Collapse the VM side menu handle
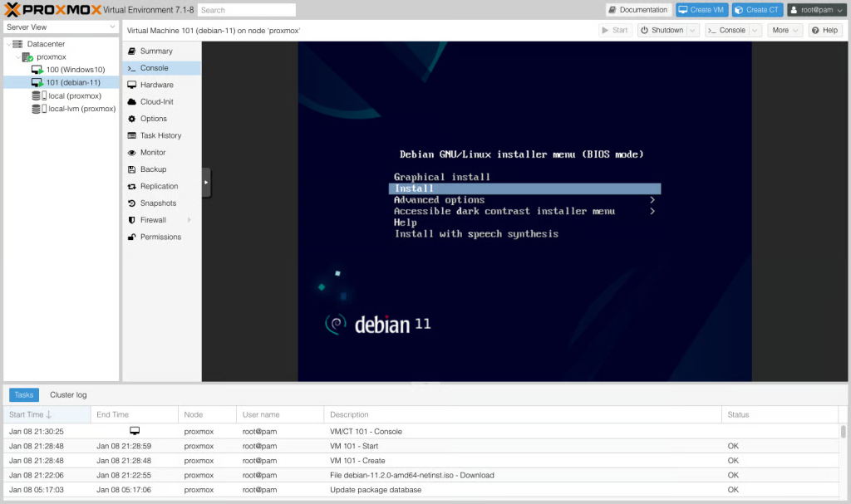 pyautogui.click(x=206, y=183)
